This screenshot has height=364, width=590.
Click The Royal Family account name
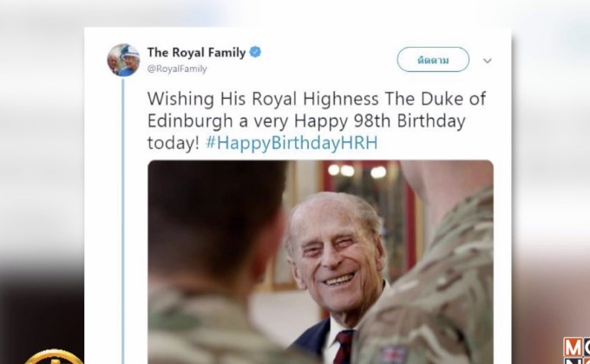click(x=197, y=52)
